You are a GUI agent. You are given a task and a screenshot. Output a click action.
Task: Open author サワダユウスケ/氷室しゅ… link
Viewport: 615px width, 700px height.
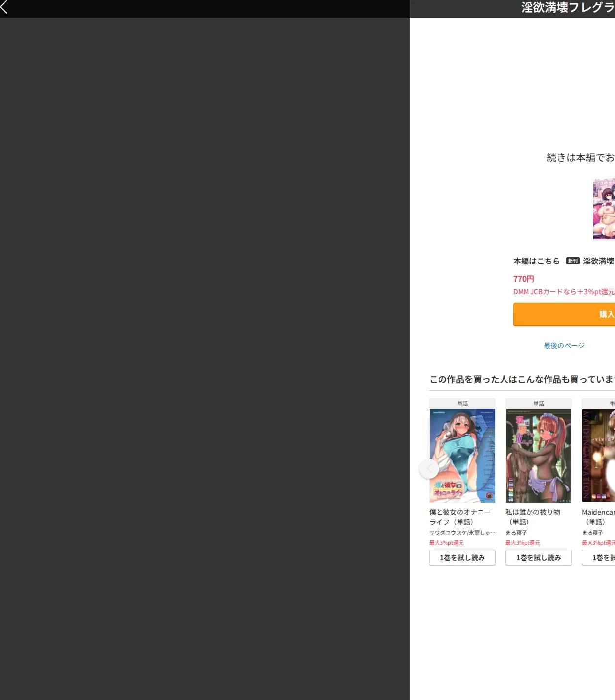(462, 533)
